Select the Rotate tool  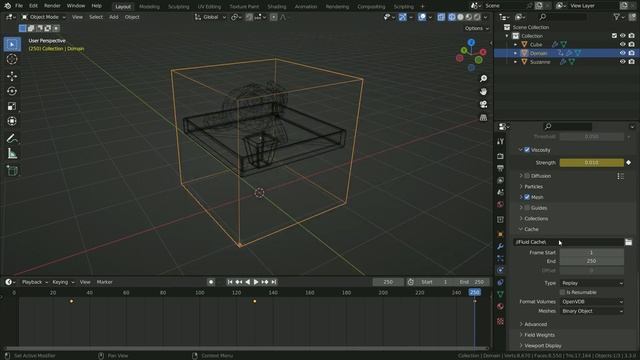coord(12,91)
